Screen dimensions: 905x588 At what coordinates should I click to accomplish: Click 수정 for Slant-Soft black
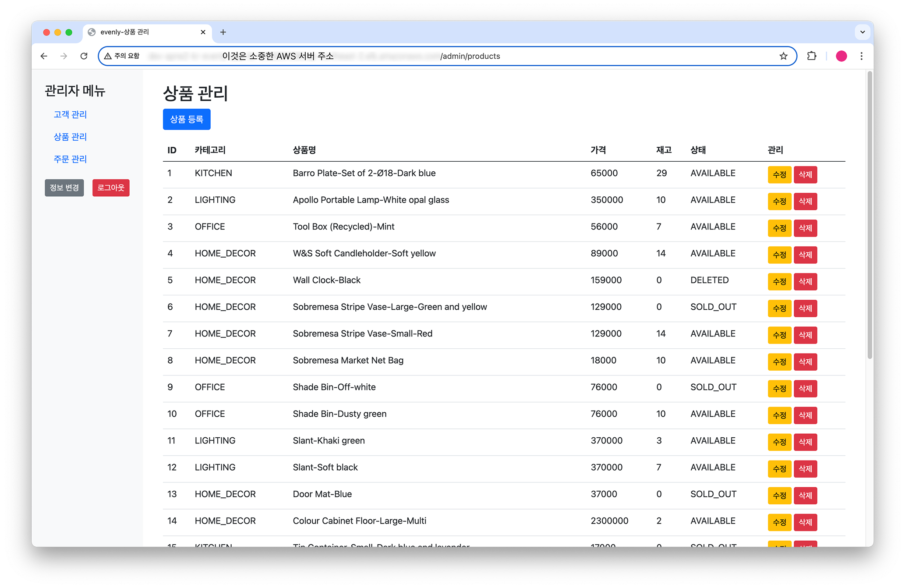click(779, 468)
